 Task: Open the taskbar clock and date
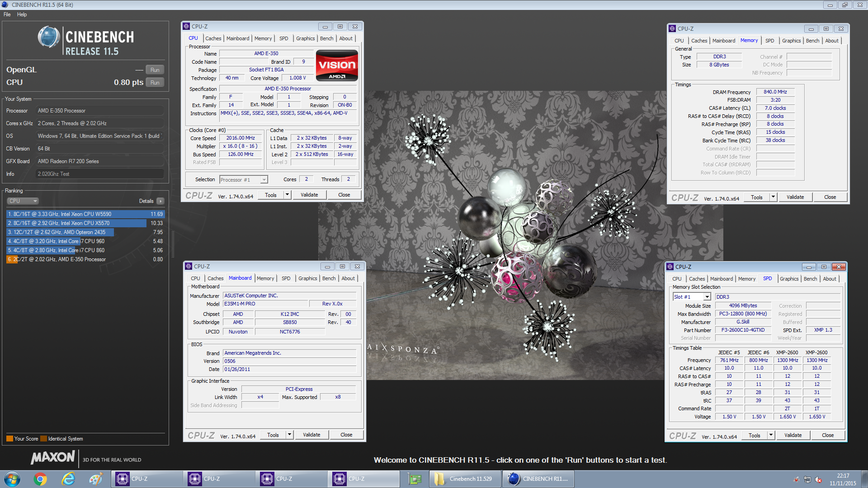[843, 479]
